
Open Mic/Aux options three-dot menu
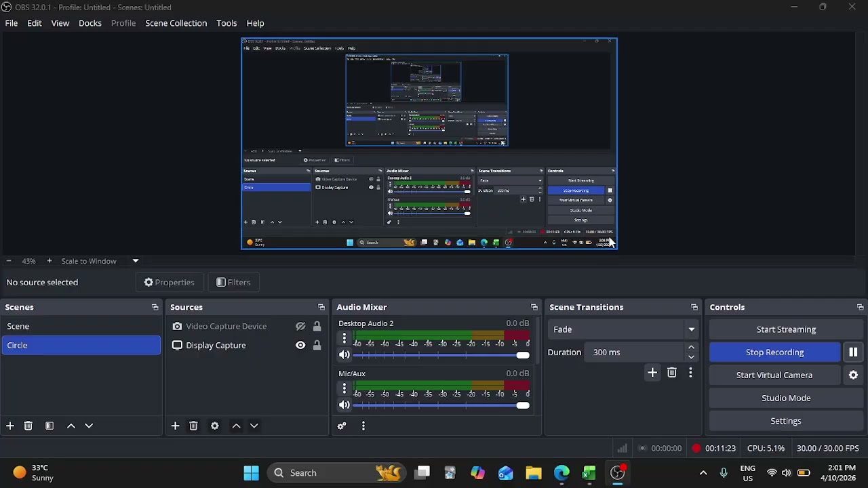(x=344, y=388)
